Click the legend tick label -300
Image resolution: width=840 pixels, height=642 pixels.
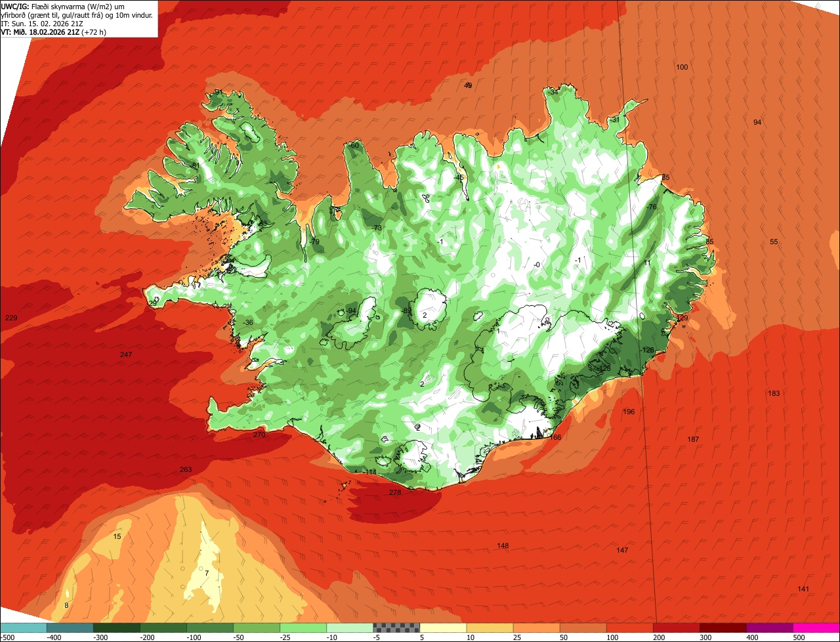[x=100, y=637]
